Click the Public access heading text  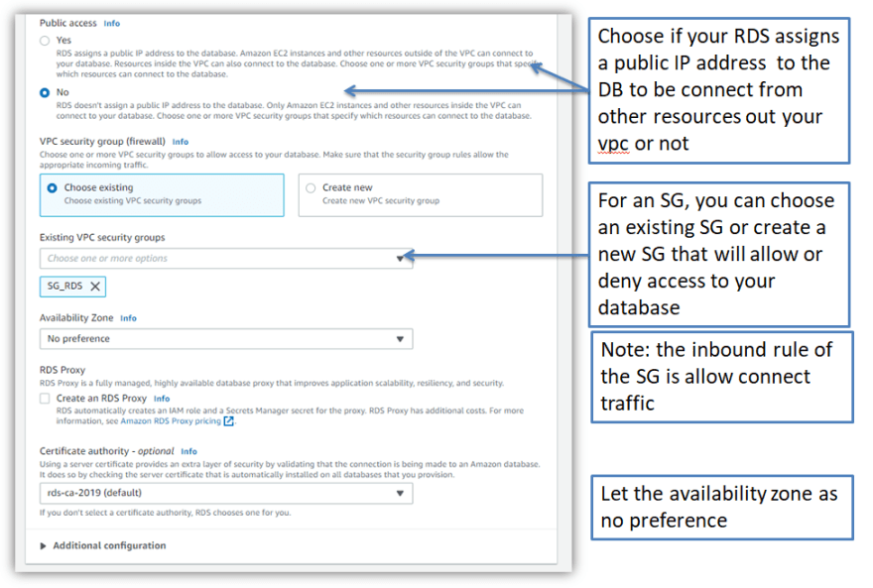67,23
